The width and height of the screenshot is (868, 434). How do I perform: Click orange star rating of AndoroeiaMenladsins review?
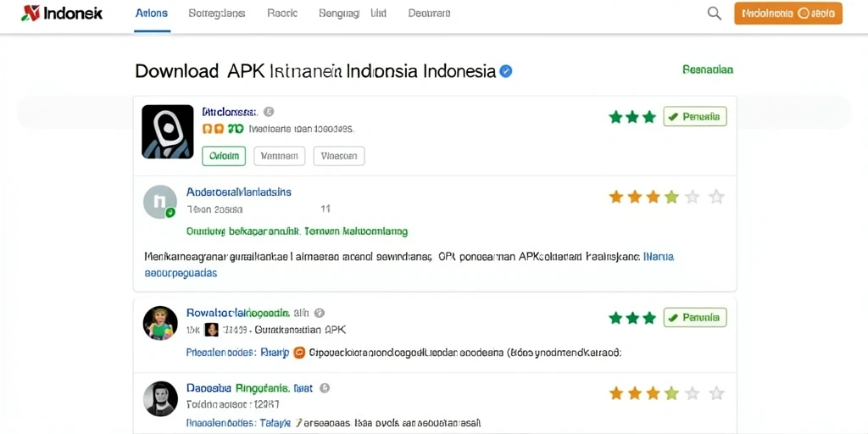pyautogui.click(x=666, y=197)
